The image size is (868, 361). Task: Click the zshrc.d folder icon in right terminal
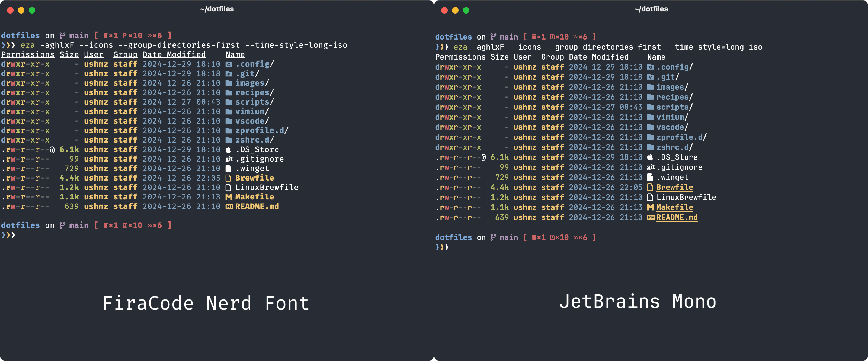point(651,147)
